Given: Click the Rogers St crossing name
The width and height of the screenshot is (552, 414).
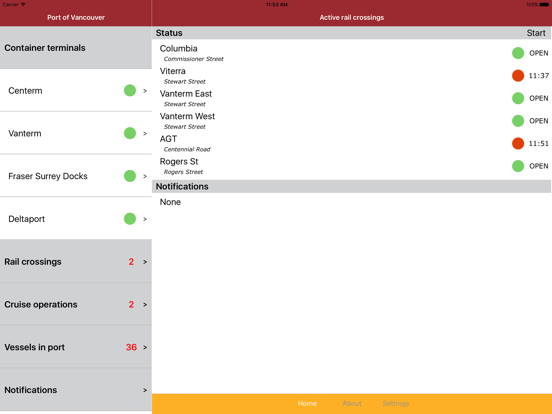Looking at the screenshot, I should [x=179, y=161].
